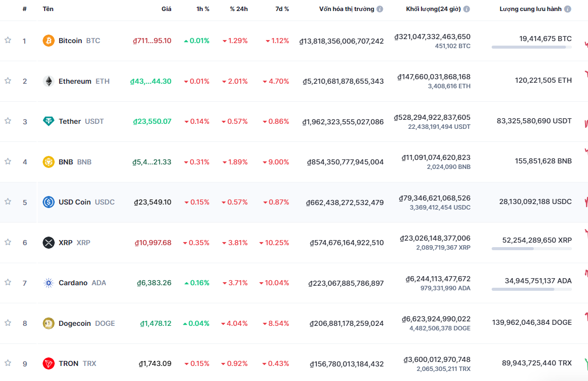Toggle the watchlist star for Ethereum

point(8,81)
